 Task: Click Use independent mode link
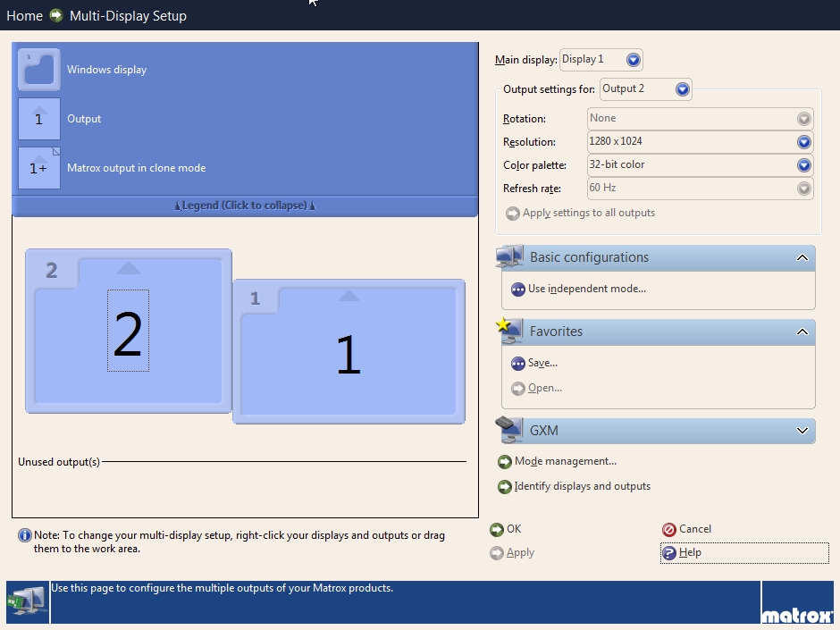[x=586, y=289]
